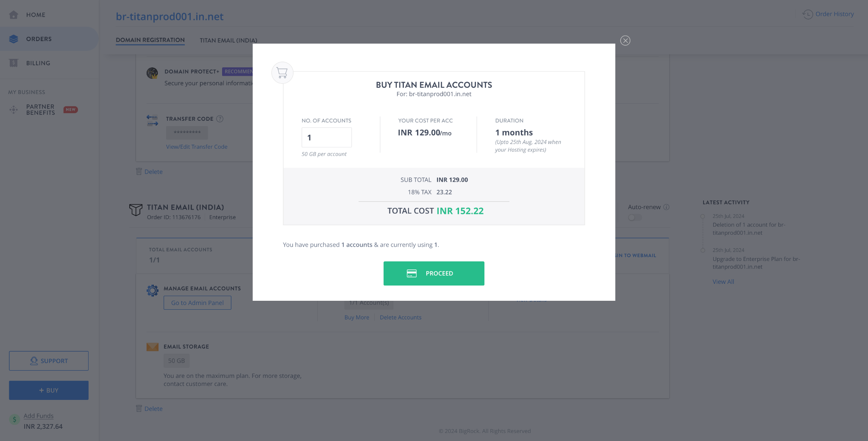
Task: Click the trash icon next to Delete
Action: point(139,172)
